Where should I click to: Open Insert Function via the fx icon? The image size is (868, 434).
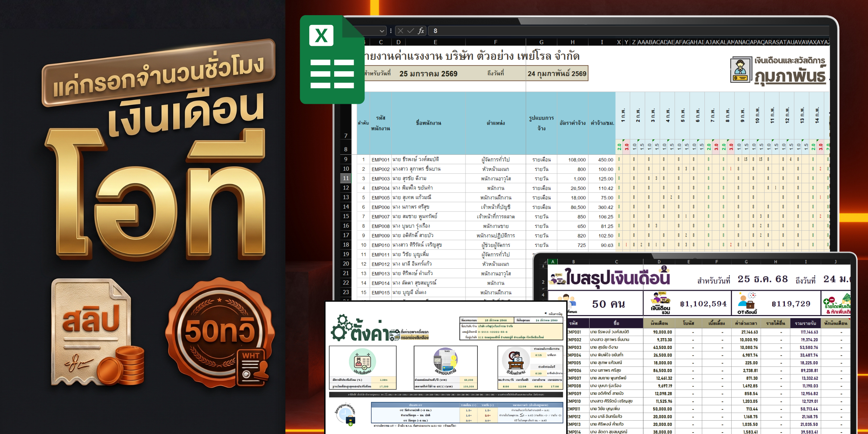(x=421, y=31)
